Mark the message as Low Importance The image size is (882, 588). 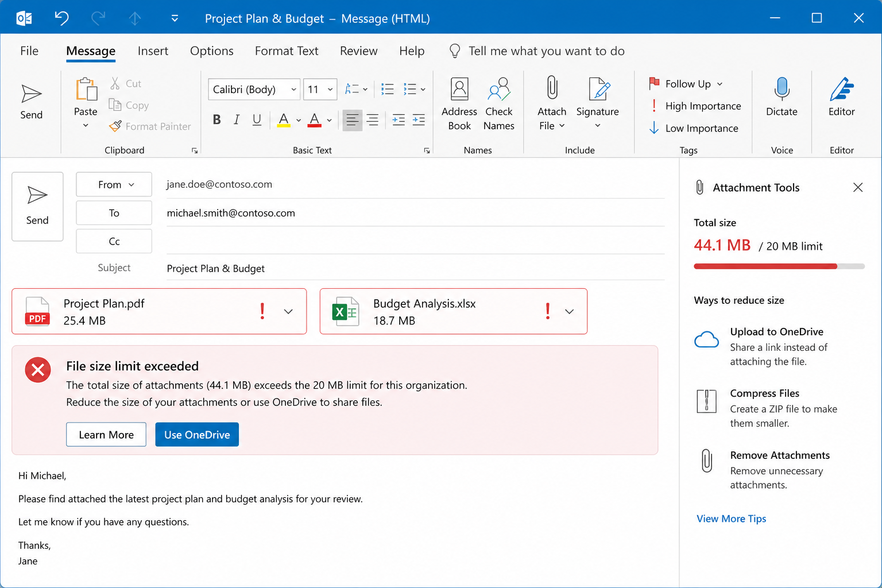[694, 128]
